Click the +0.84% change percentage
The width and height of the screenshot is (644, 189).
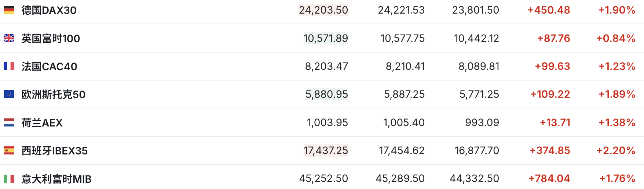point(615,38)
